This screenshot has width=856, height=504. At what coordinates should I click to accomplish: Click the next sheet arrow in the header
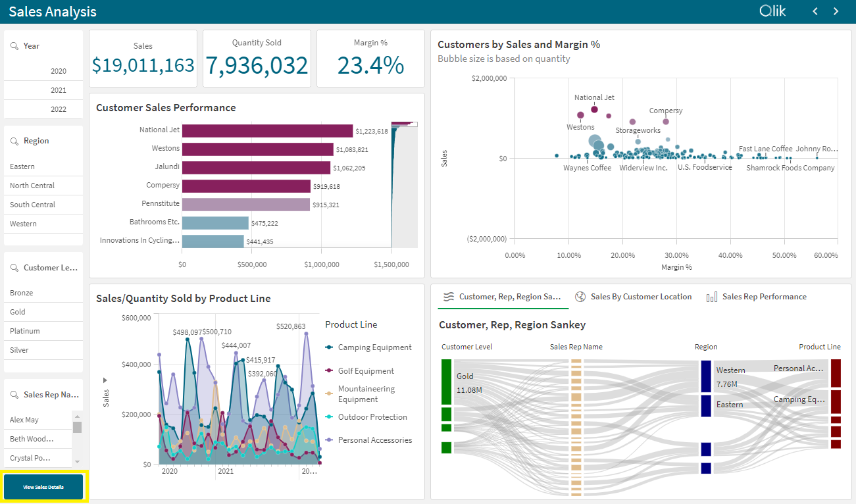coord(836,11)
